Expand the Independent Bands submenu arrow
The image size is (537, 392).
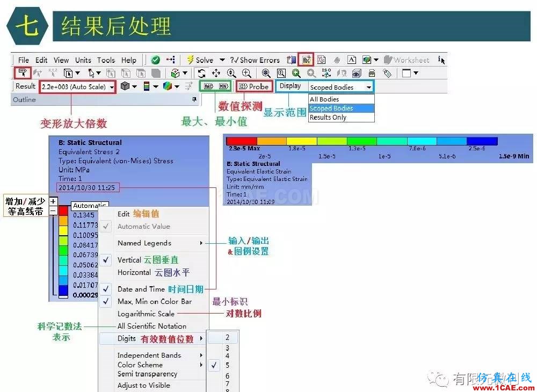201,355
